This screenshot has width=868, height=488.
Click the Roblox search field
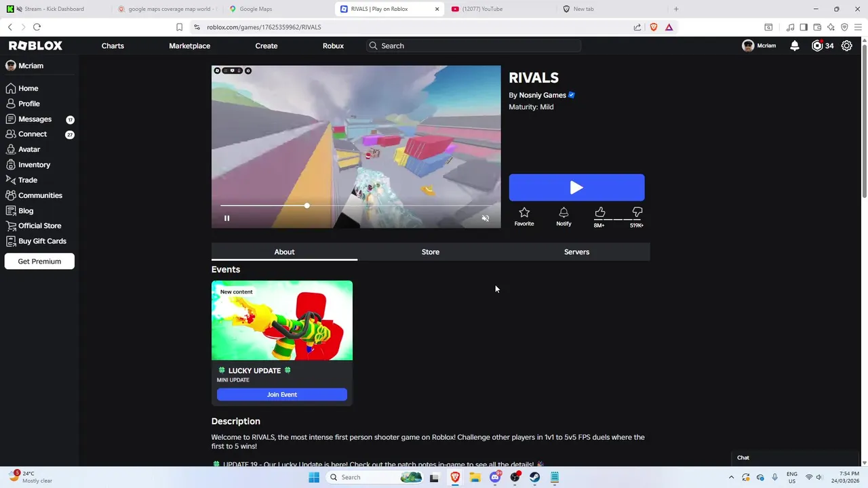pos(473,45)
